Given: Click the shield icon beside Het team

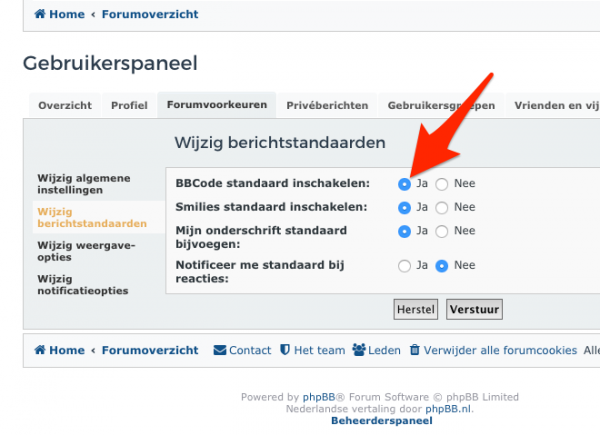Looking at the screenshot, I should 285,350.
